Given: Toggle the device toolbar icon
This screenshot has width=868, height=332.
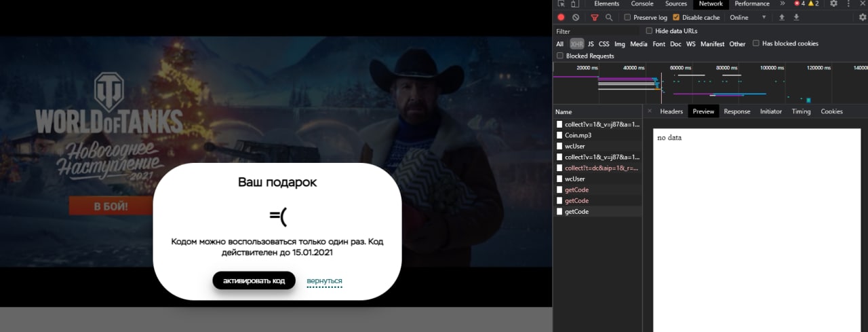Looking at the screenshot, I should point(576,4).
